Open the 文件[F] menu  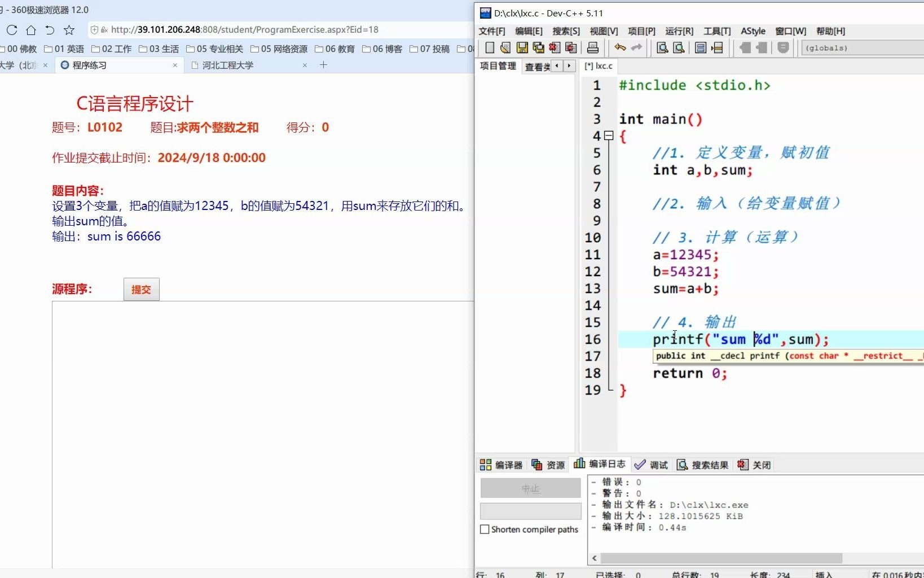492,31
